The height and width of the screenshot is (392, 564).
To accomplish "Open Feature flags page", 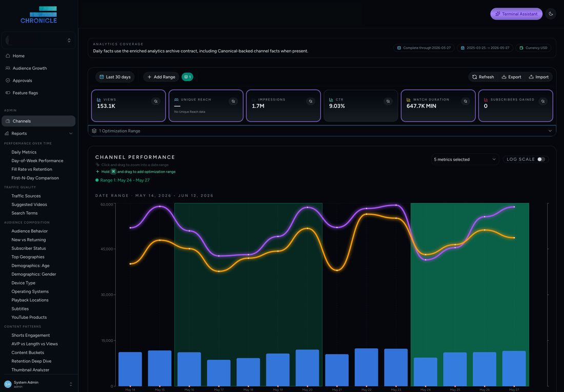I will (25, 93).
